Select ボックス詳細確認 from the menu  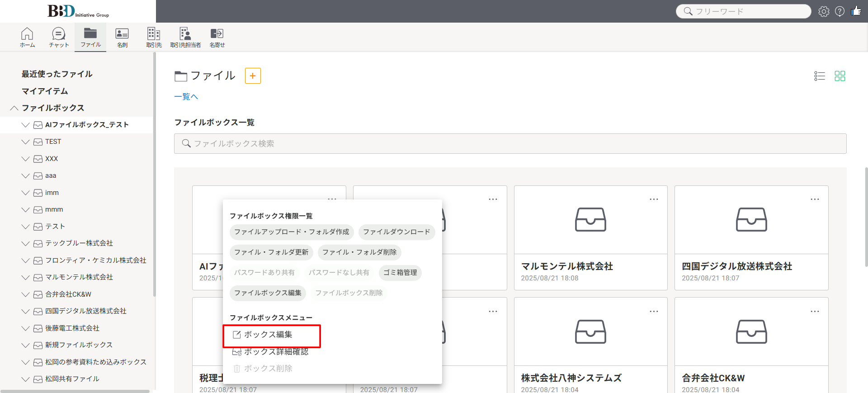(x=276, y=352)
